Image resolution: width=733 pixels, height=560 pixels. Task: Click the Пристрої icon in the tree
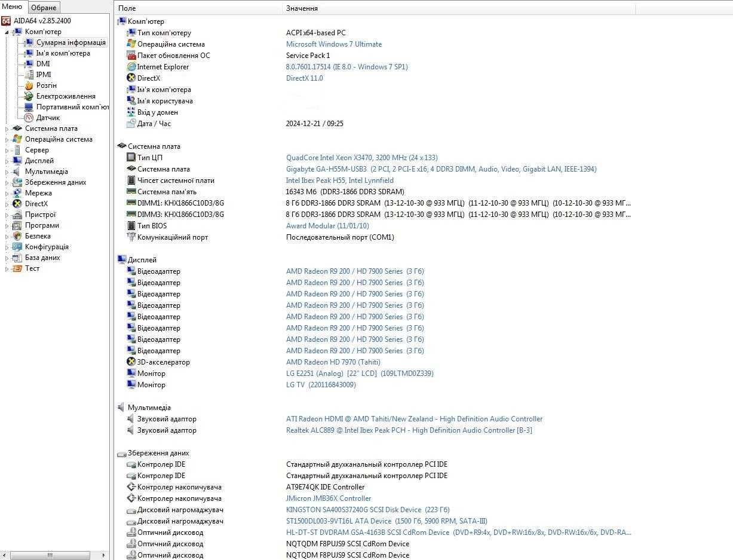(x=17, y=215)
